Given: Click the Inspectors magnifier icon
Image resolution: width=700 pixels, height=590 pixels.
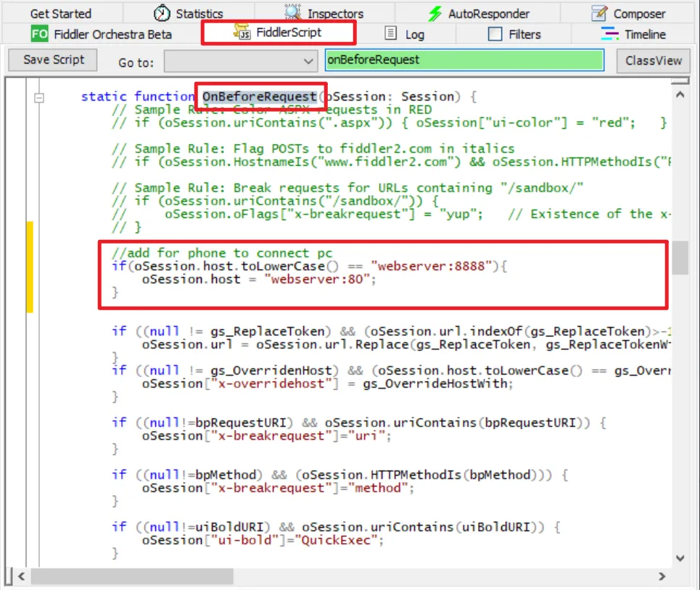Looking at the screenshot, I should point(293,12).
